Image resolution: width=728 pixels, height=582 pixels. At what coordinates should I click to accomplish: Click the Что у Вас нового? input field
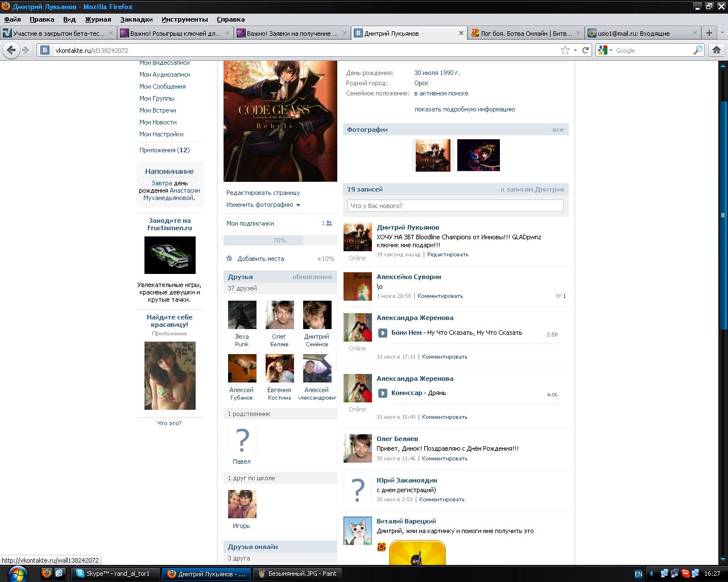pos(455,206)
